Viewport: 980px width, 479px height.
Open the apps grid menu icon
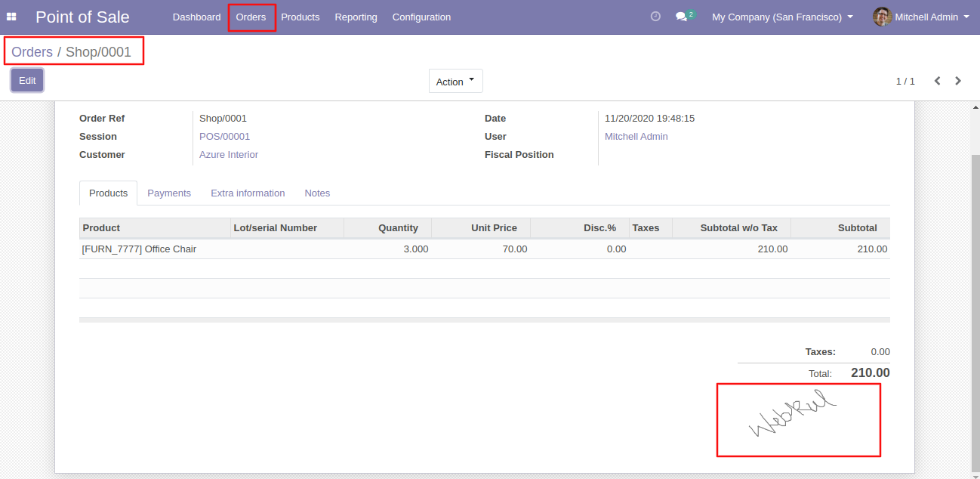click(11, 17)
